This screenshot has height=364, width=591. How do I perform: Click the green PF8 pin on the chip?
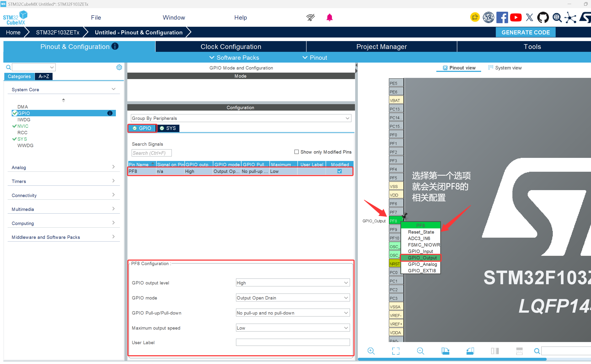pos(395,221)
